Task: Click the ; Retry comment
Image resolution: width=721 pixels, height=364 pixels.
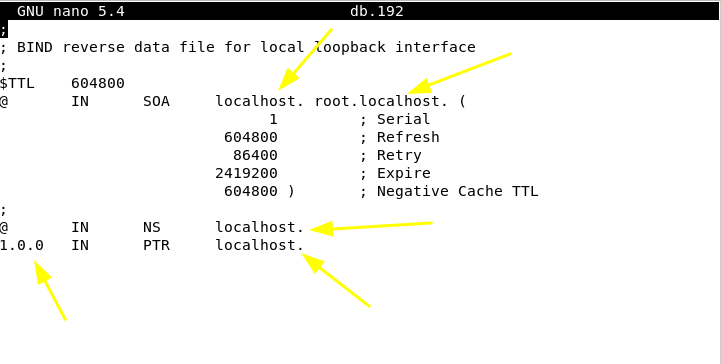Action: [391, 155]
